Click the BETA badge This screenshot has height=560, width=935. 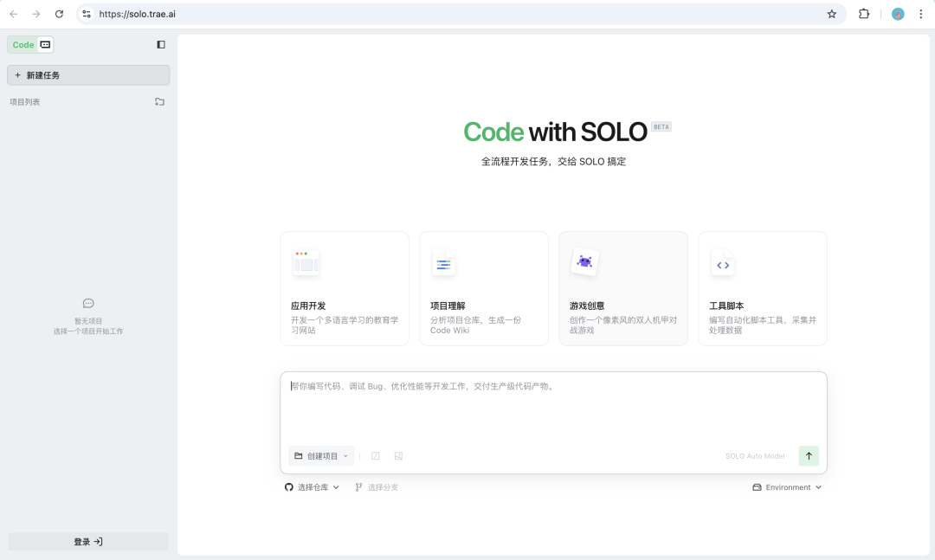(x=661, y=126)
